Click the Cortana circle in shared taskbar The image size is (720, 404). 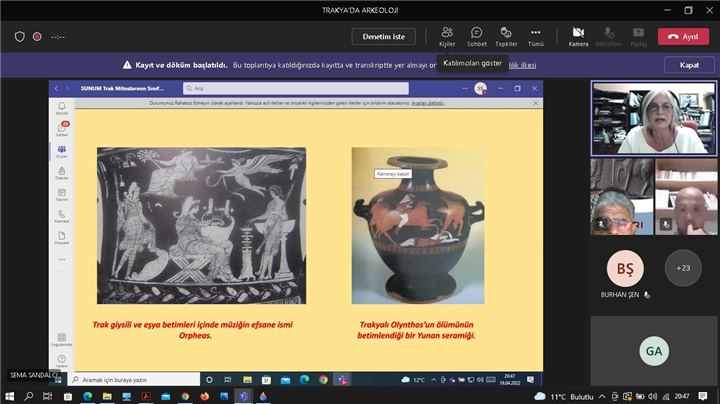point(209,380)
